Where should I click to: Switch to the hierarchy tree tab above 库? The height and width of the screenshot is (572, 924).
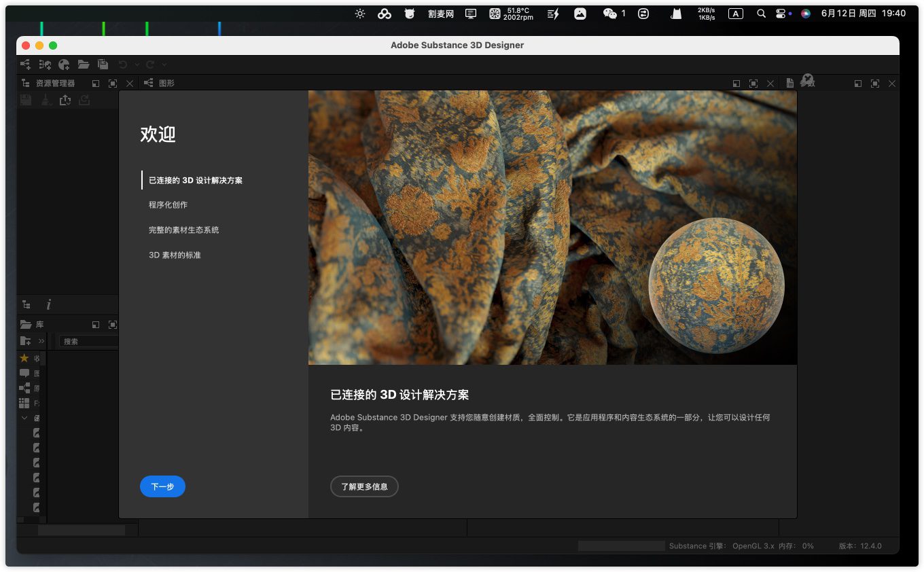point(26,305)
